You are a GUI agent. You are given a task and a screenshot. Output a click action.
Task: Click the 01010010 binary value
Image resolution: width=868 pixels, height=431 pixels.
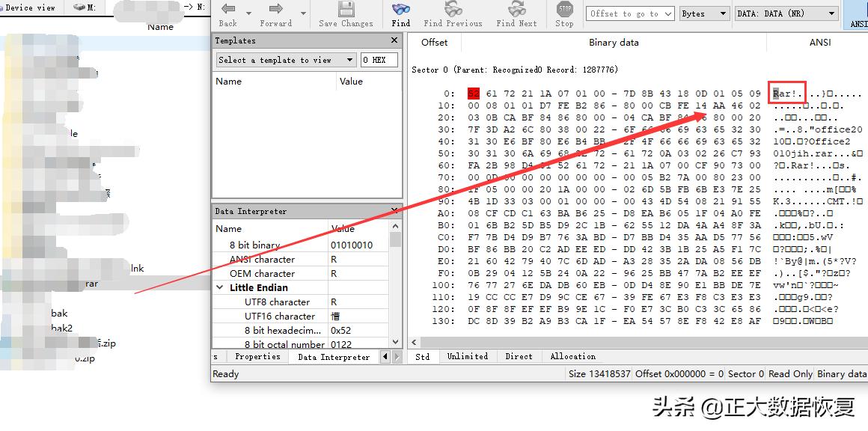pos(352,245)
